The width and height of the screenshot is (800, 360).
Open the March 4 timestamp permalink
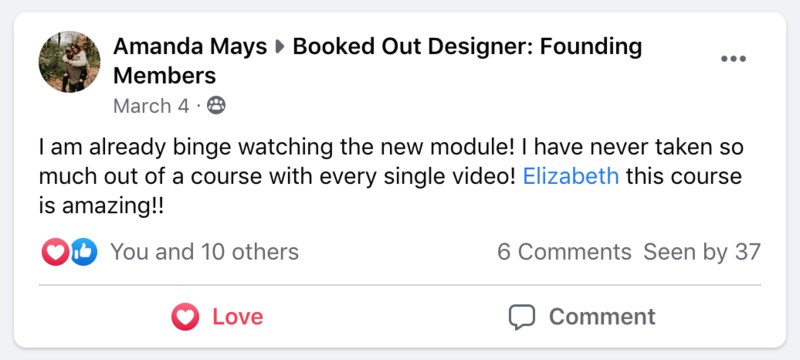pyautogui.click(x=151, y=106)
